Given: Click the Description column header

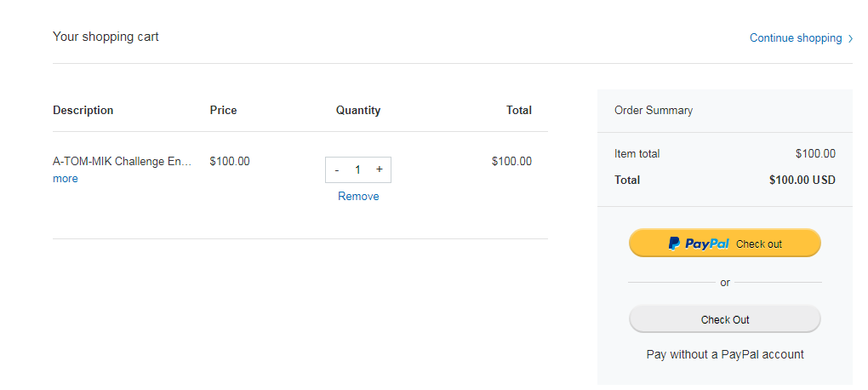Looking at the screenshot, I should pos(83,110).
